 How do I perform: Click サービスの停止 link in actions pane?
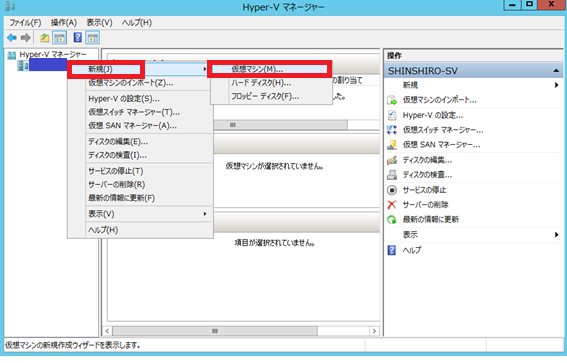point(425,190)
